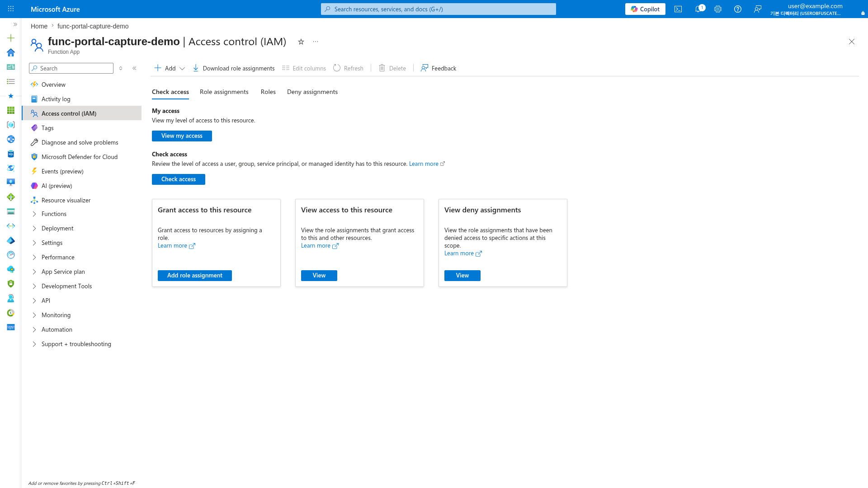Image resolution: width=868 pixels, height=488 pixels.
Task: Click View in the deny assignments card
Action: [462, 276]
